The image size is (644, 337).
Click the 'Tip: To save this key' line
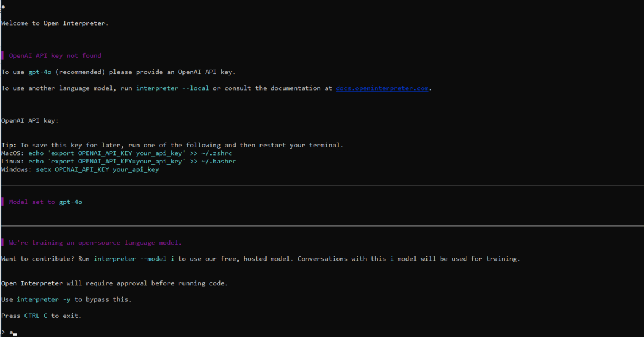[x=172, y=145]
